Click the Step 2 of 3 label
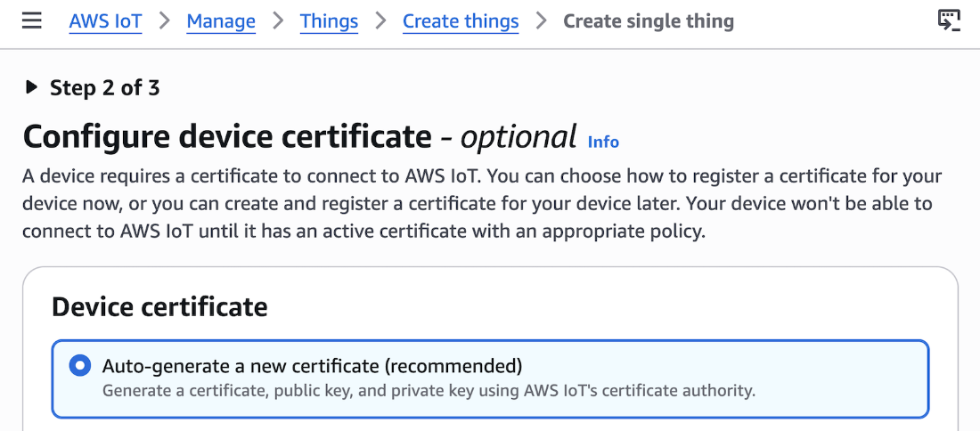Image resolution: width=980 pixels, height=431 pixels. coord(105,88)
